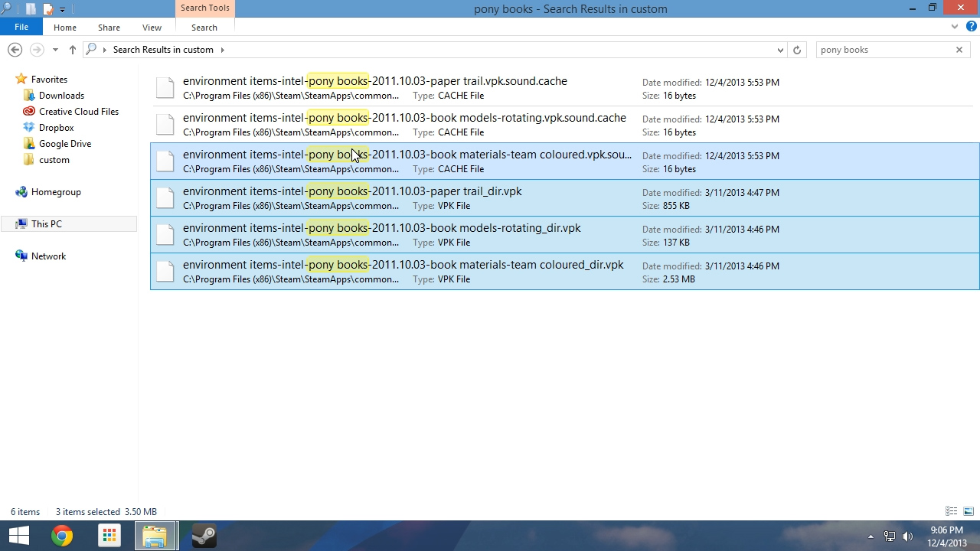Click the magnifier icon in address bar
The height and width of the screenshot is (551, 980).
[x=92, y=50]
